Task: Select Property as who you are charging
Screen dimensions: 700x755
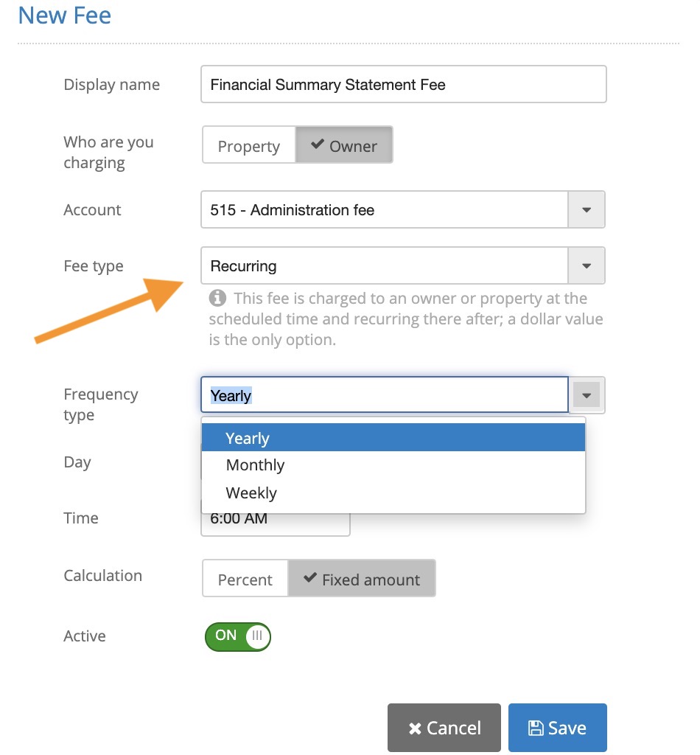Action: point(249,145)
